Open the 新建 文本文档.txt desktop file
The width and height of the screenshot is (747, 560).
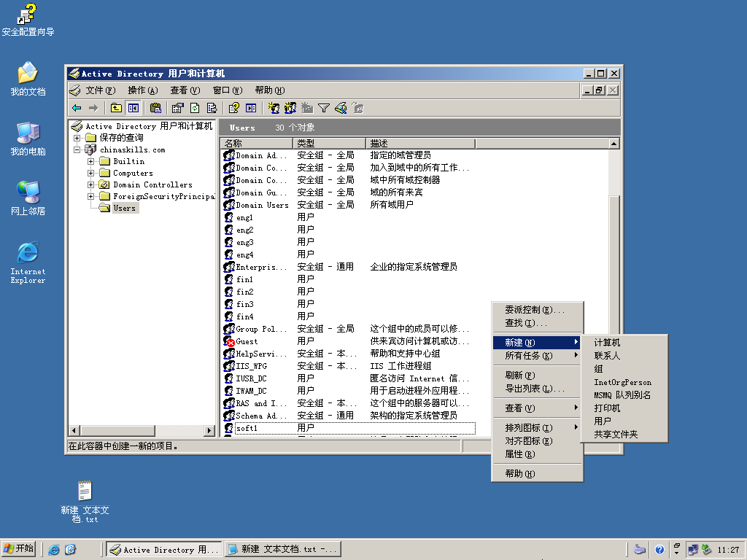click(x=85, y=502)
